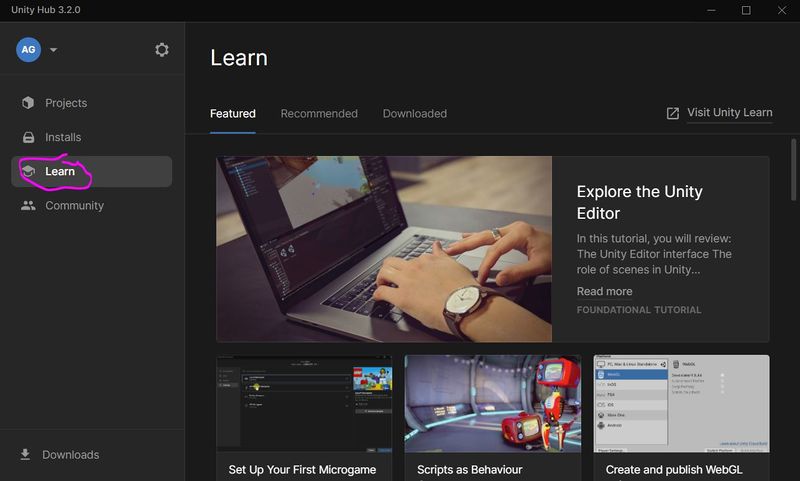This screenshot has width=800, height=481.
Task: Close the Unity Hub window
Action: [782, 10]
